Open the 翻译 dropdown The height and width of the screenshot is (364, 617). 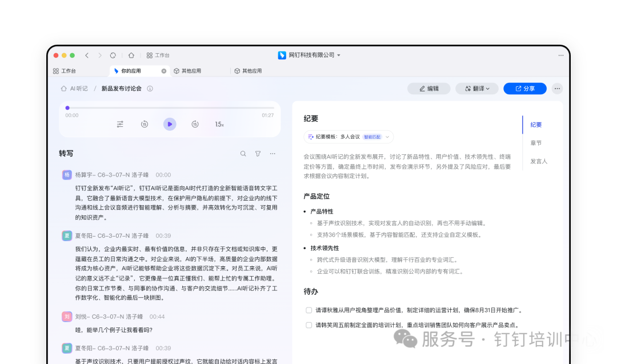point(477,89)
